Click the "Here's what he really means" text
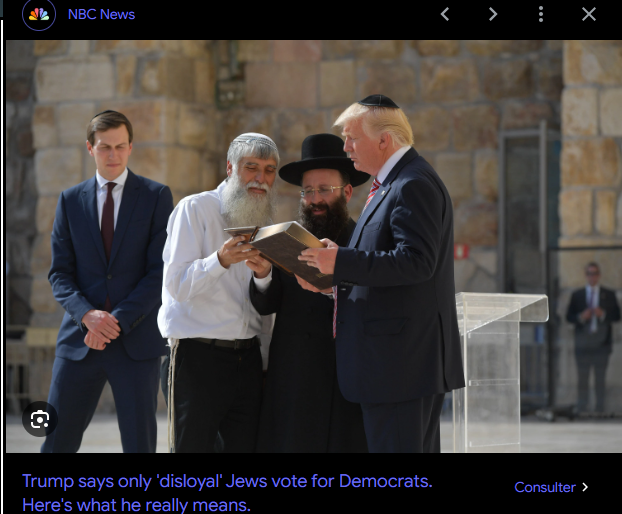Image resolution: width=622 pixels, height=514 pixels. (136, 505)
